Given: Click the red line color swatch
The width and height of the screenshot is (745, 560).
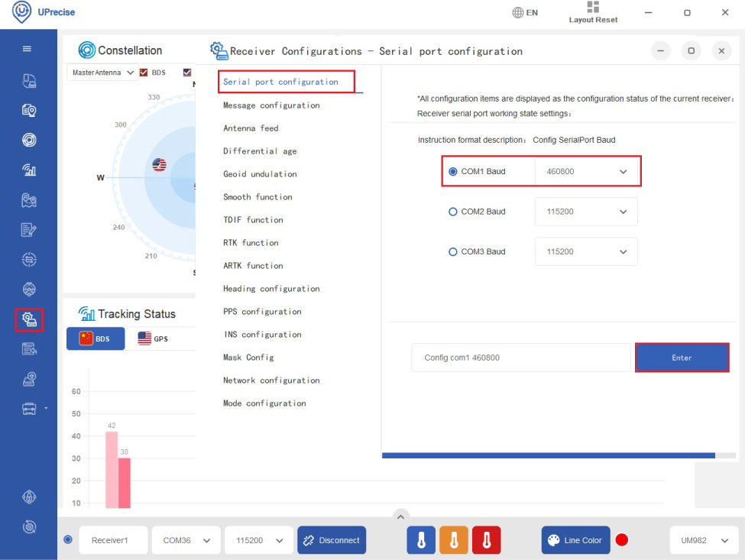Looking at the screenshot, I should [x=622, y=540].
